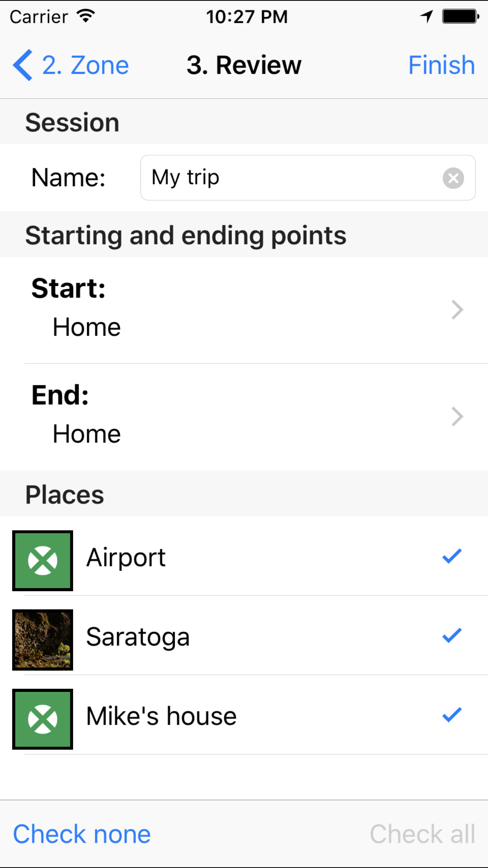This screenshot has width=488, height=868.
Task: Uncheck the Mike's house checkmark
Action: (x=452, y=715)
